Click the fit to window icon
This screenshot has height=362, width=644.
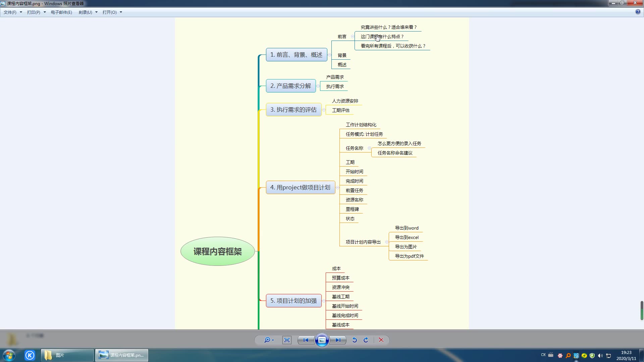[x=287, y=340]
